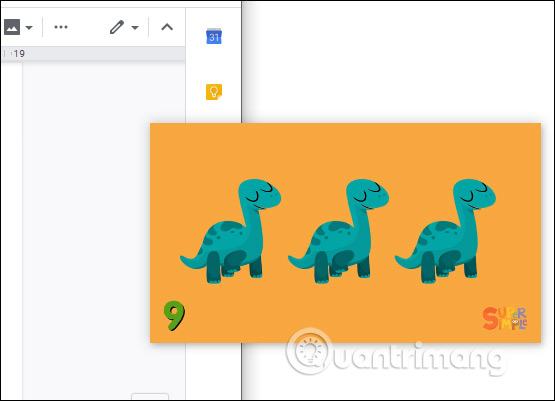The width and height of the screenshot is (555, 401).
Task: Click the middle teal dinosaur
Action: point(339,231)
